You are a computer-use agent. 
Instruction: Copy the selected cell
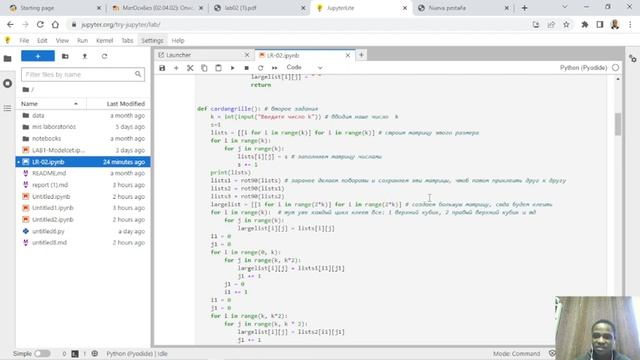[204, 68]
